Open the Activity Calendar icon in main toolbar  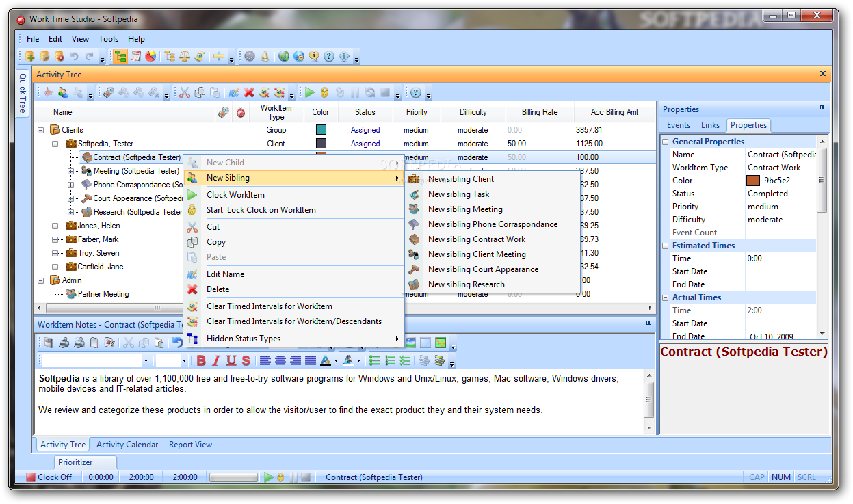point(135,56)
